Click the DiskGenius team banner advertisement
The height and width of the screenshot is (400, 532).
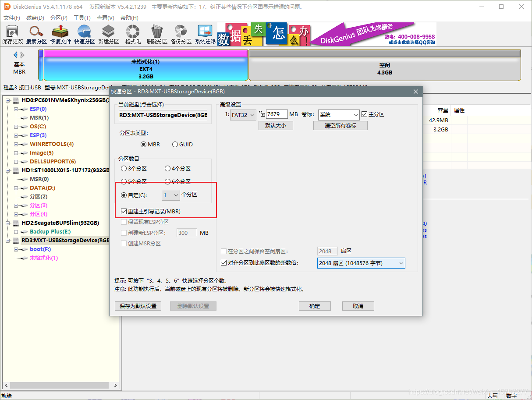[x=327, y=34]
